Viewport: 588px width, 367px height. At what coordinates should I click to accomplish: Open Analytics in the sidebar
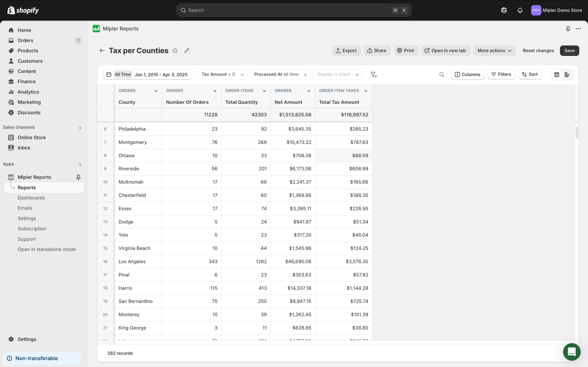pyautogui.click(x=28, y=92)
